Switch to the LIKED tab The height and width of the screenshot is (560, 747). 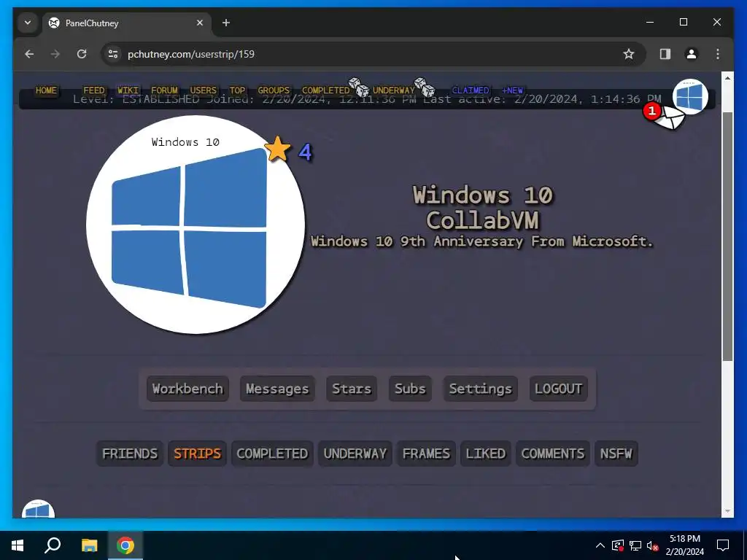point(485,454)
